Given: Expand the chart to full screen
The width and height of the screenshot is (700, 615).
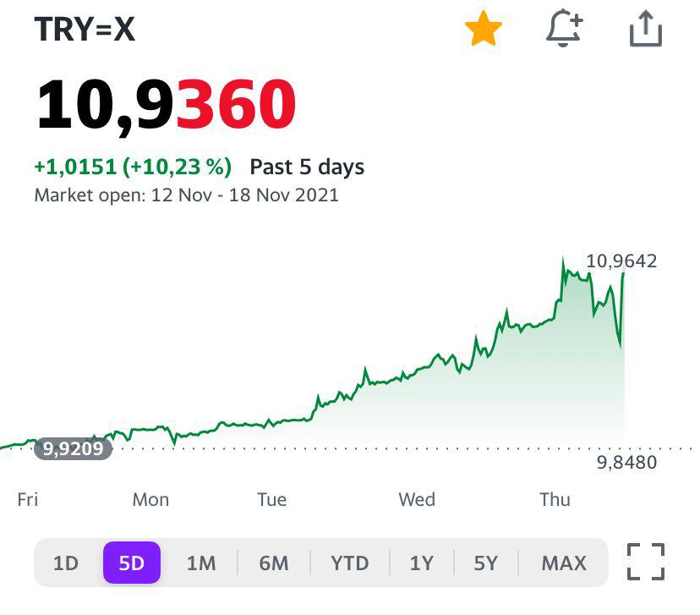Looking at the screenshot, I should coord(646,562).
